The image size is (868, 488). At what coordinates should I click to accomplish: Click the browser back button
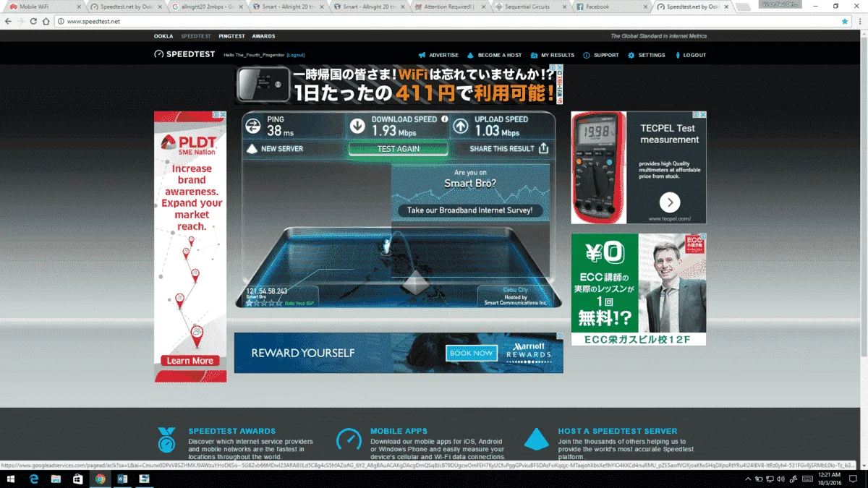[x=8, y=22]
